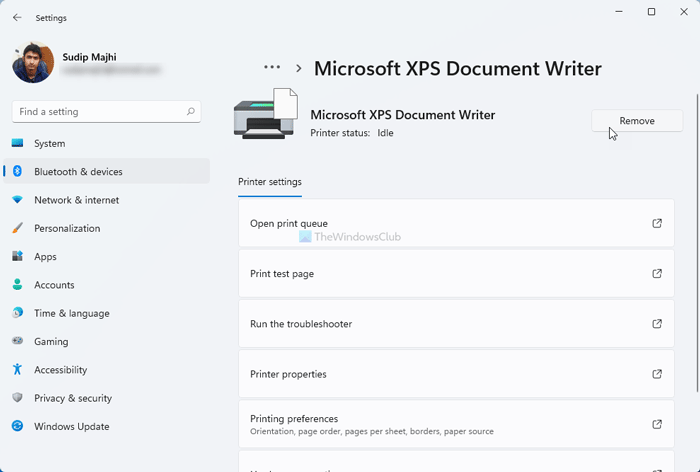Open Personalization settings

point(106,228)
